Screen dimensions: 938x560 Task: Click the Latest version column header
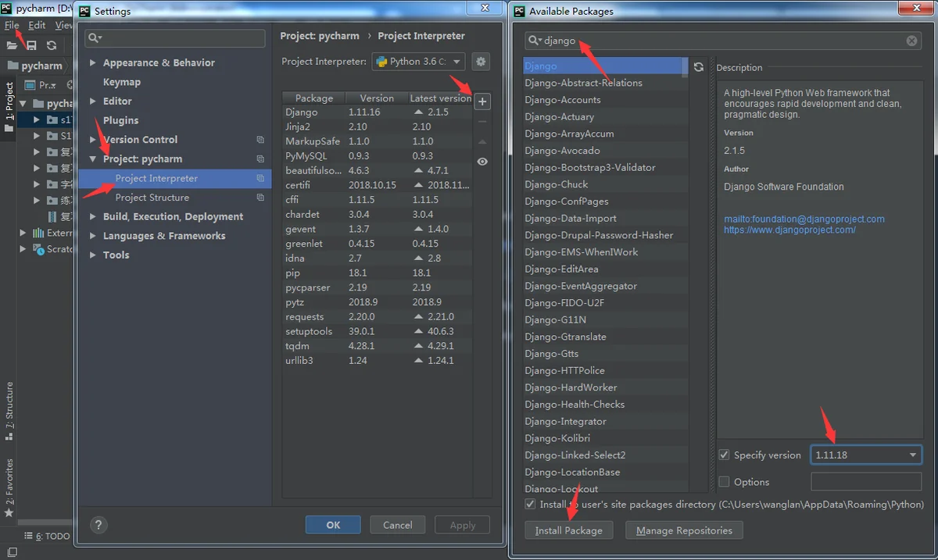click(x=440, y=98)
